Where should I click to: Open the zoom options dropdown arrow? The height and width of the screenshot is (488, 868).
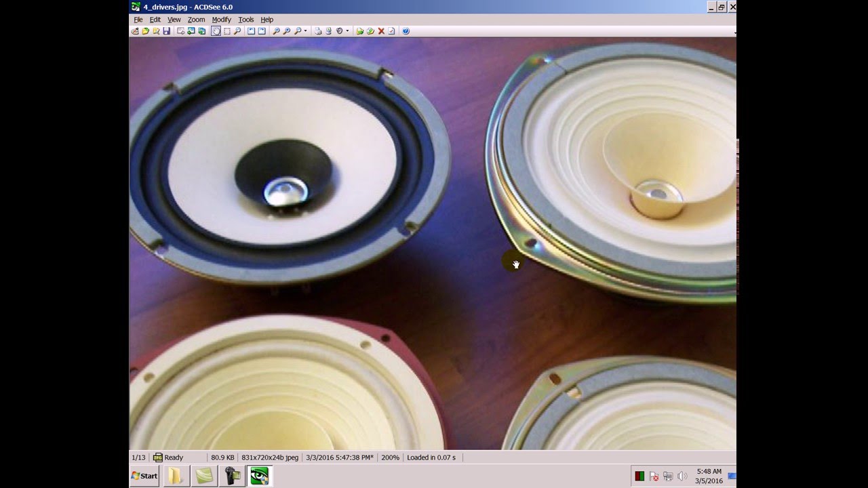[x=305, y=31]
